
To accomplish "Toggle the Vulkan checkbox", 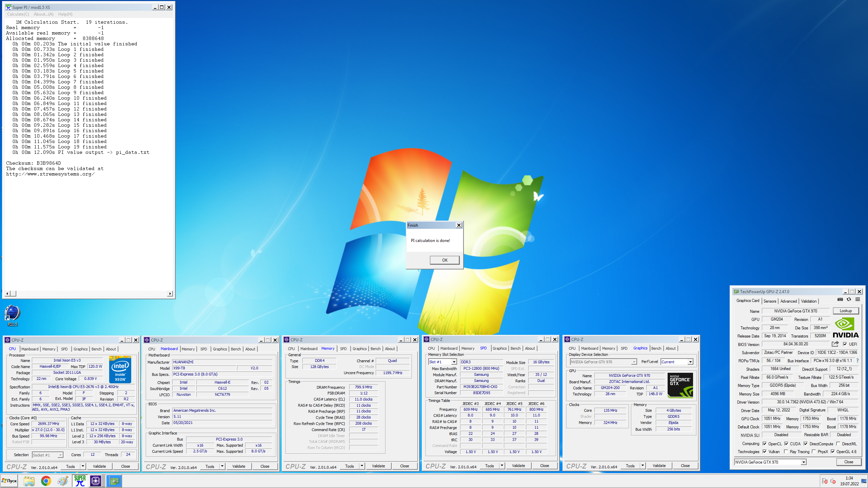I will pos(765,451).
